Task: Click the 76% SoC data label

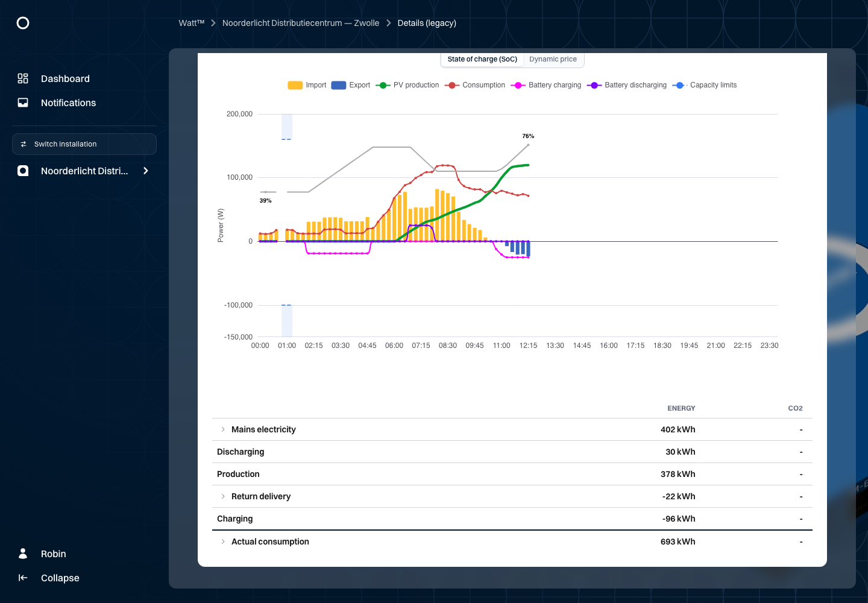Action: pyautogui.click(x=528, y=136)
